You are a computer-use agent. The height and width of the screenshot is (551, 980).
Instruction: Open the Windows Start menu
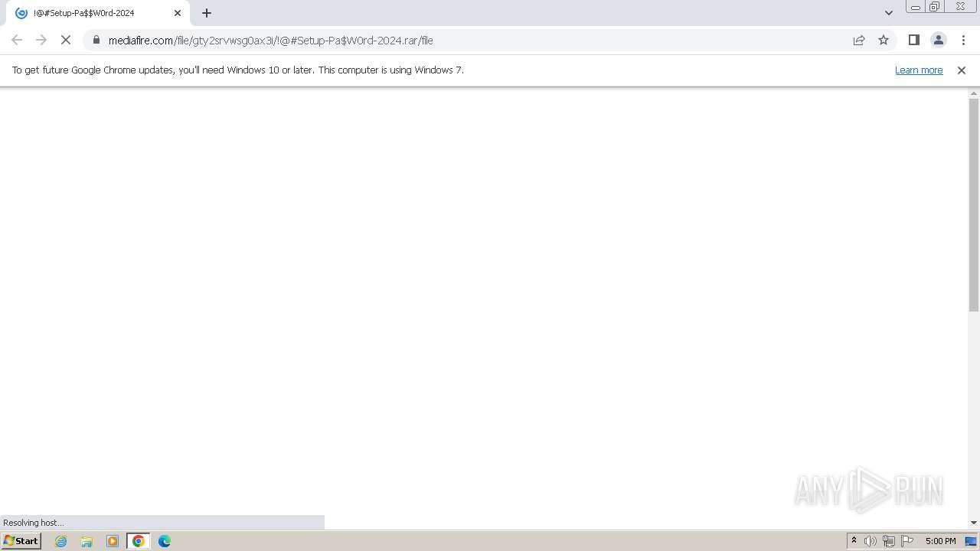21,540
